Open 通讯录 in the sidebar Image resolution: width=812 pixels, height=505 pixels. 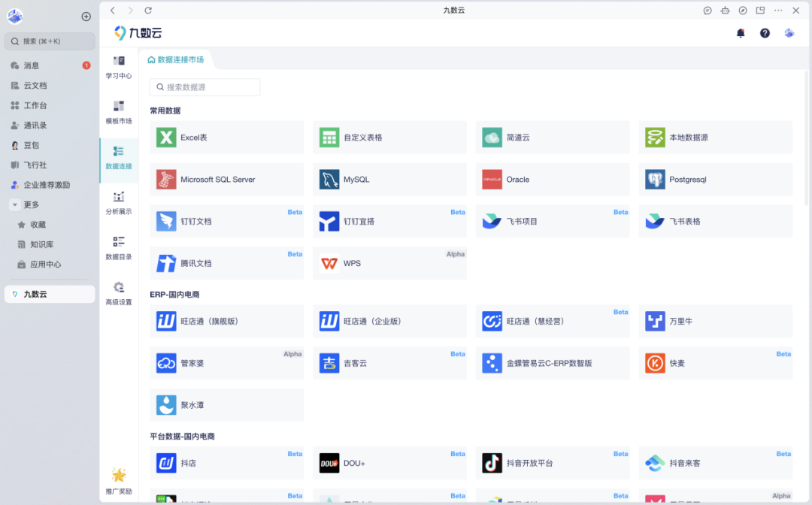50,125
